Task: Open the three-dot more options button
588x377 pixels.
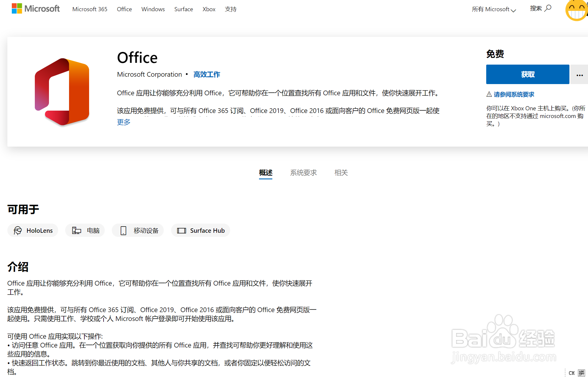Action: pos(579,75)
